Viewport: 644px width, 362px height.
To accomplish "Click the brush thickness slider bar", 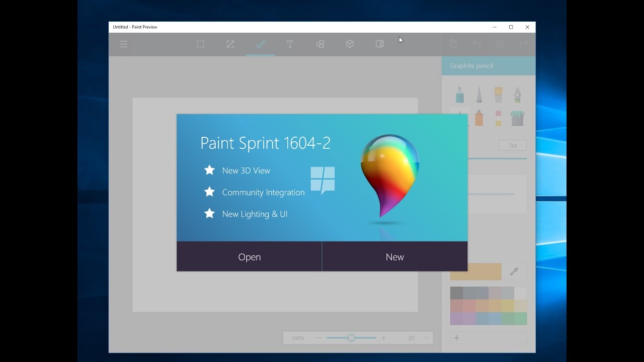I will pos(497,158).
